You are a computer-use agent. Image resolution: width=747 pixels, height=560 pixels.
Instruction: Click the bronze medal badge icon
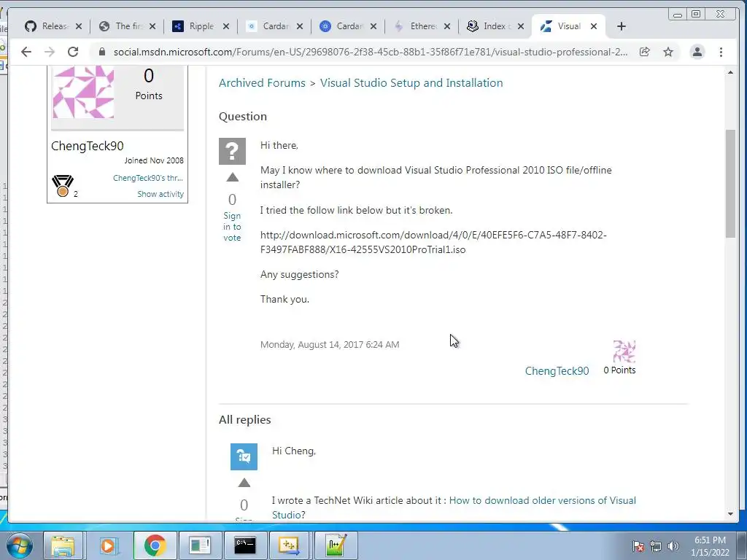pos(63,186)
